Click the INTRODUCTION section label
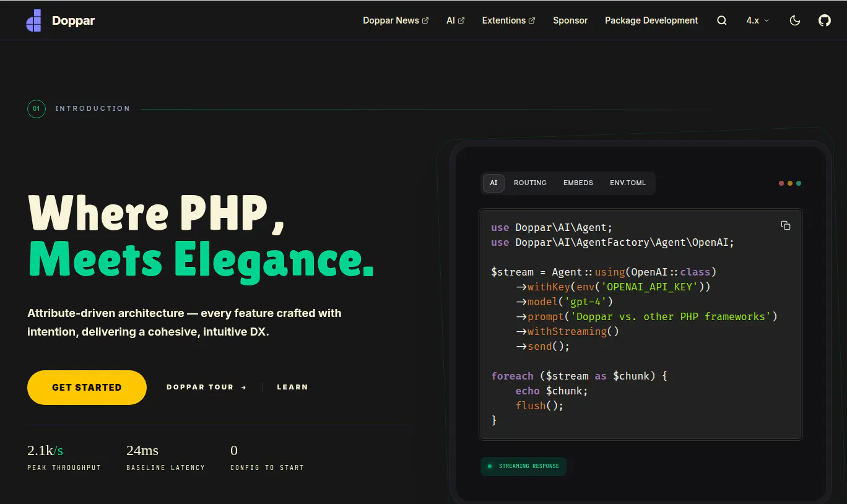This screenshot has width=847, height=504. click(x=93, y=109)
